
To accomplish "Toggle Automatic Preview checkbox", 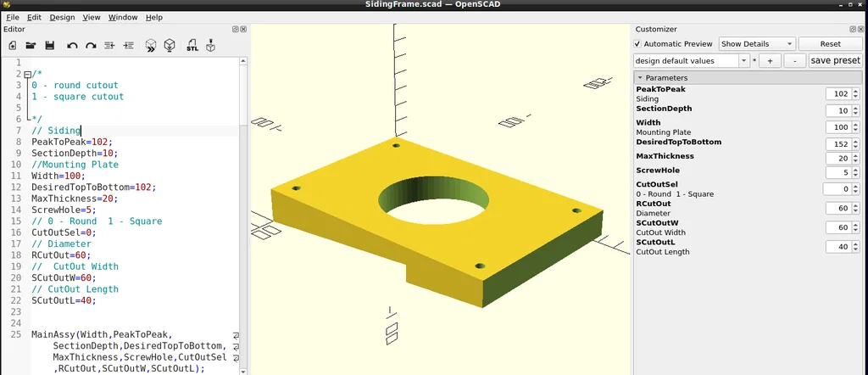I will point(637,44).
